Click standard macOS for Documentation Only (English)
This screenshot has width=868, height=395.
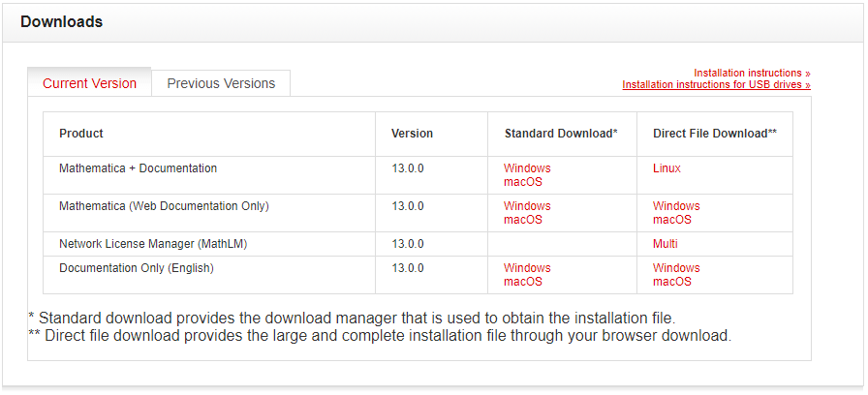tap(523, 282)
